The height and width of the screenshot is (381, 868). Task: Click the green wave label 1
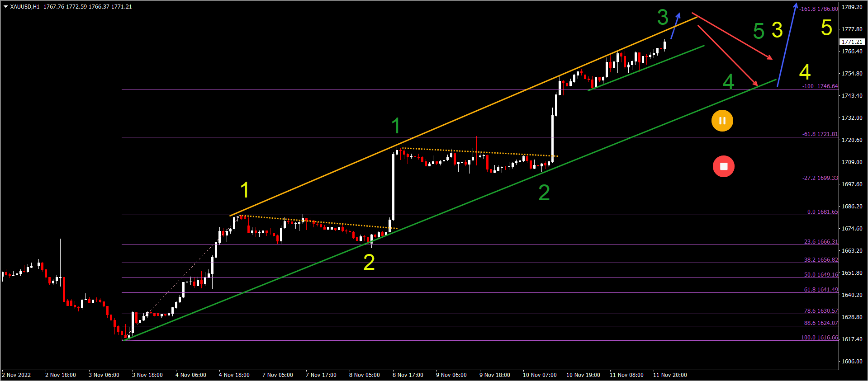[396, 126]
